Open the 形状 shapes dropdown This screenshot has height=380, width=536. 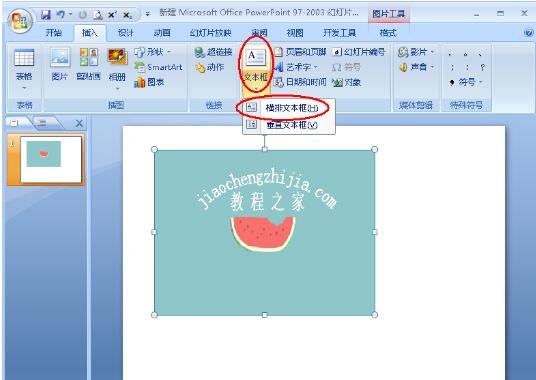pos(153,52)
